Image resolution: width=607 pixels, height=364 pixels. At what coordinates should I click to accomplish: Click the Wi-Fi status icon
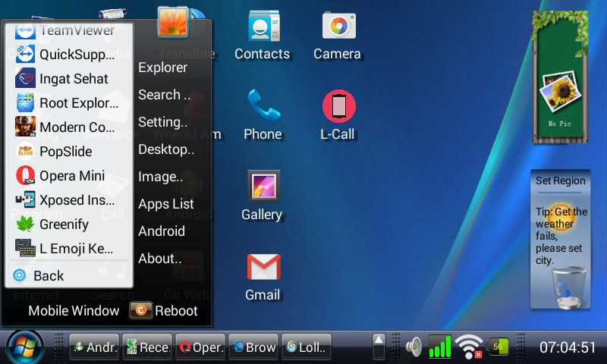point(468,347)
